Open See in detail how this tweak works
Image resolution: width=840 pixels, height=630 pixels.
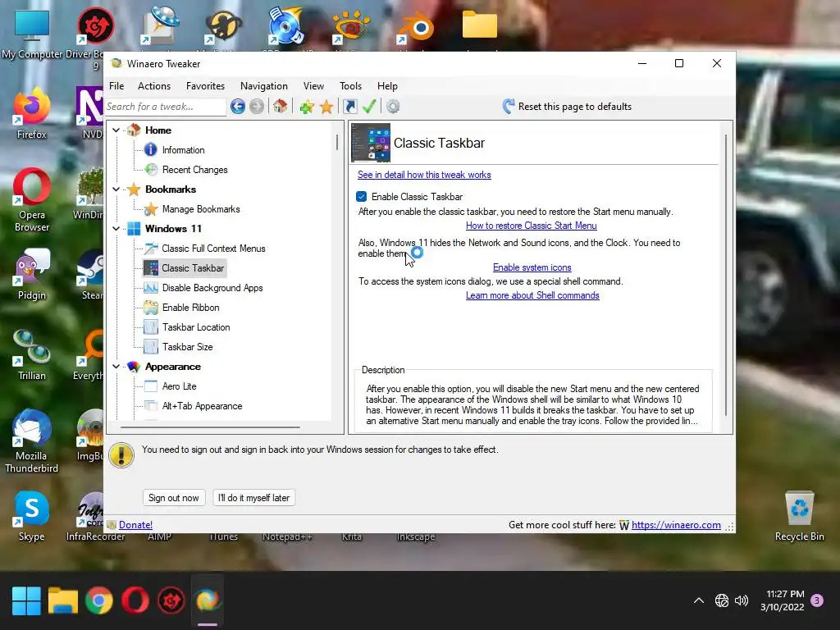pos(424,175)
